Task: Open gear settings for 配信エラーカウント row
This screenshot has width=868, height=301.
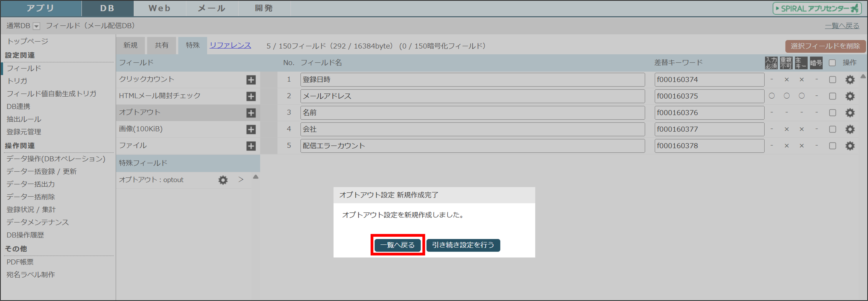Action: [850, 146]
